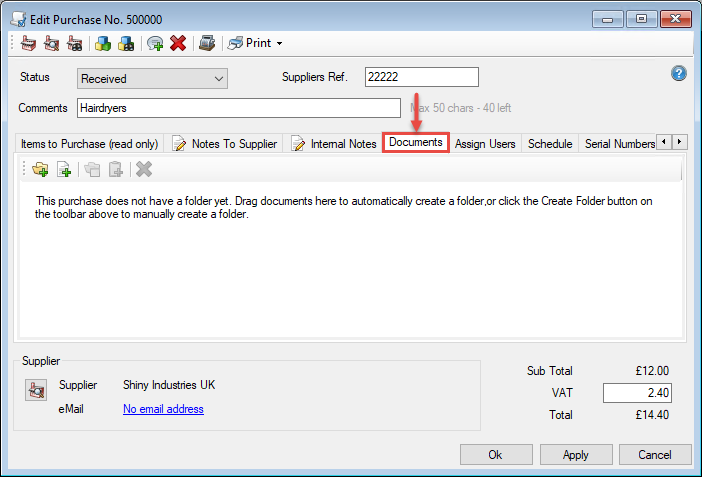Click the first factory supplier icon in toolbar
The height and width of the screenshot is (477, 702).
coord(29,43)
